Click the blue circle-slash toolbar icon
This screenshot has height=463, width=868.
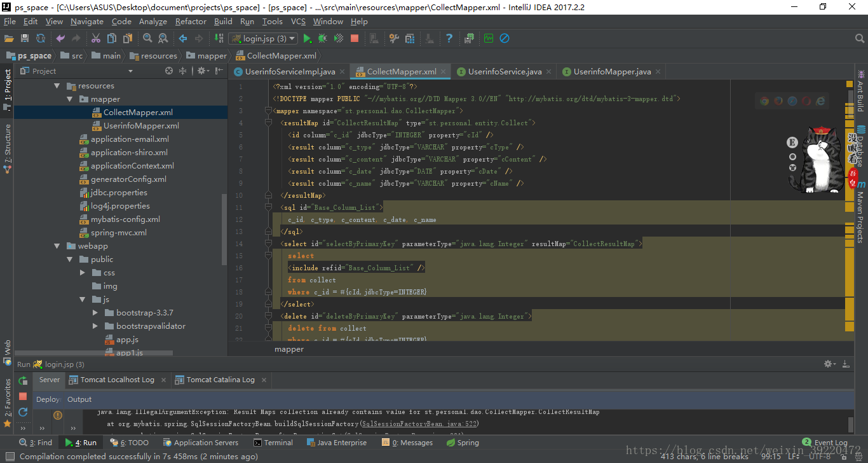pyautogui.click(x=505, y=38)
